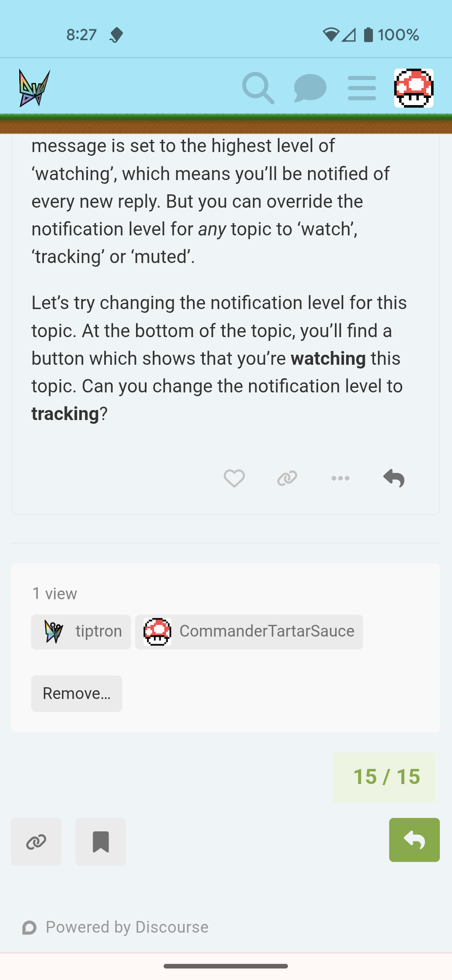Open the chat bubble icon in header
Screen dimensions: 452x980
310,88
